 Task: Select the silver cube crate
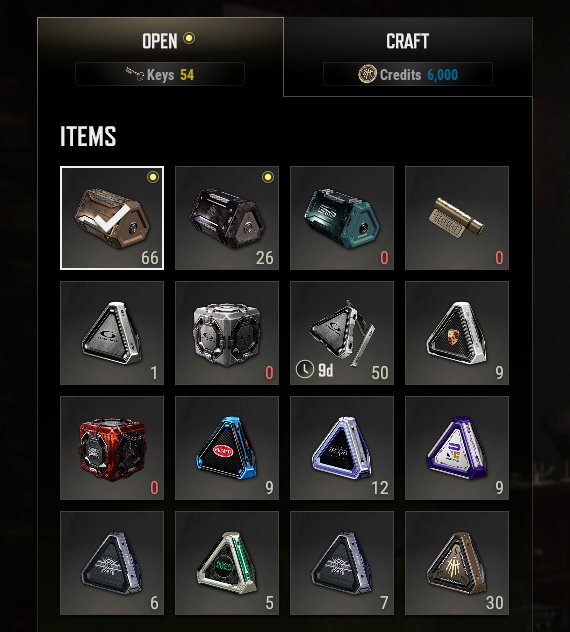point(227,333)
